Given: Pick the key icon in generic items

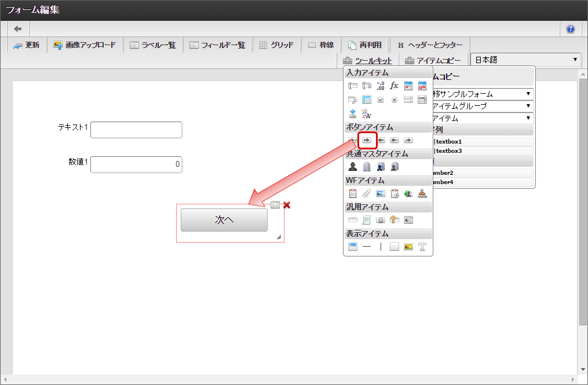Looking at the screenshot, I should (394, 220).
